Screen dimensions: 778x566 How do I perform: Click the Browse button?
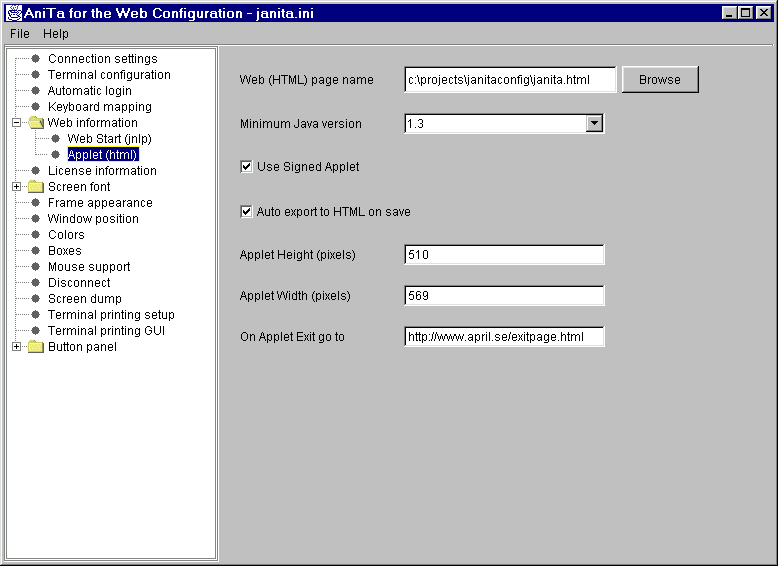660,79
